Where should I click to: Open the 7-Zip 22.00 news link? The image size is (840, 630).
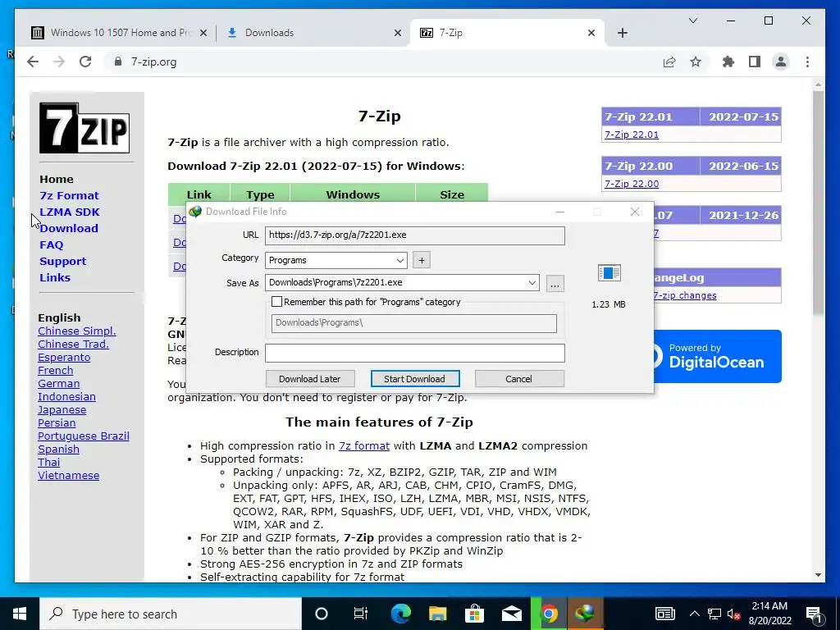pos(632,184)
